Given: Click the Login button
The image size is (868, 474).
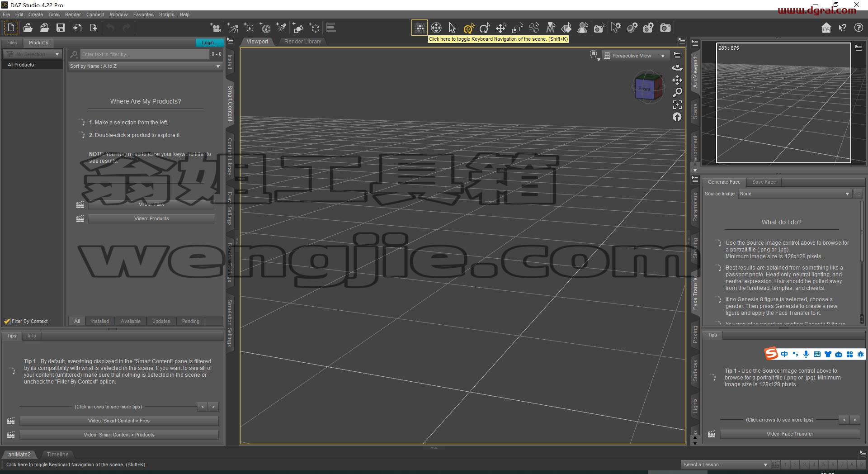Looking at the screenshot, I should click(x=209, y=43).
